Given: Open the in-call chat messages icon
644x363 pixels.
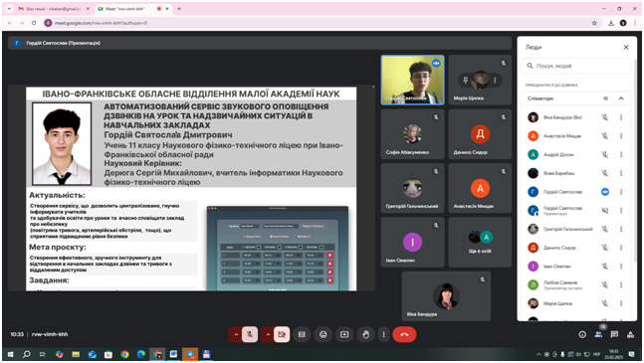Looking at the screenshot, I should click(614, 334).
